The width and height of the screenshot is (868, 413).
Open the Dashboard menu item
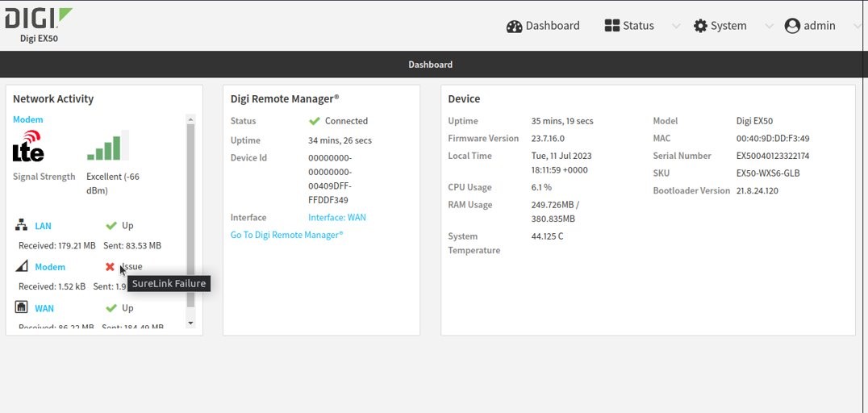(543, 26)
